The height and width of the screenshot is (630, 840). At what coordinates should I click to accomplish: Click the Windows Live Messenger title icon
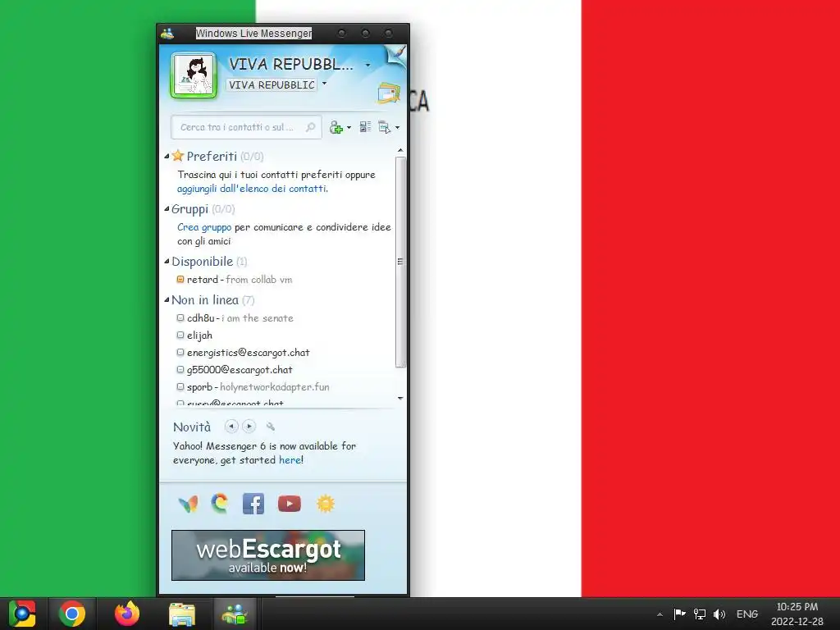pyautogui.click(x=167, y=34)
